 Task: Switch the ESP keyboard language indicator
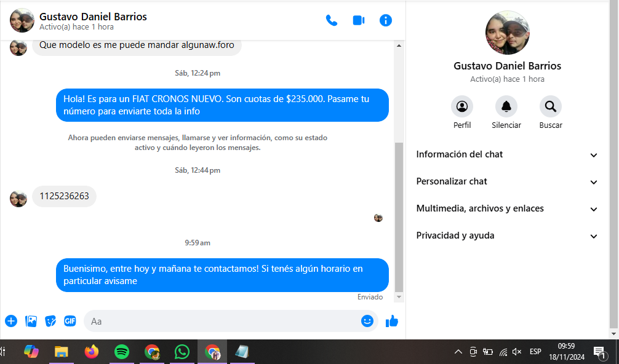tap(535, 351)
